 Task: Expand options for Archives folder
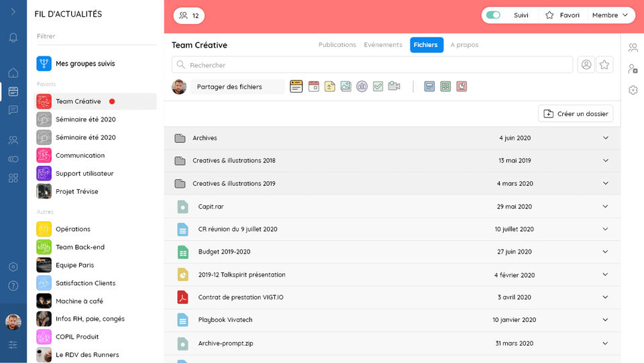pyautogui.click(x=605, y=138)
